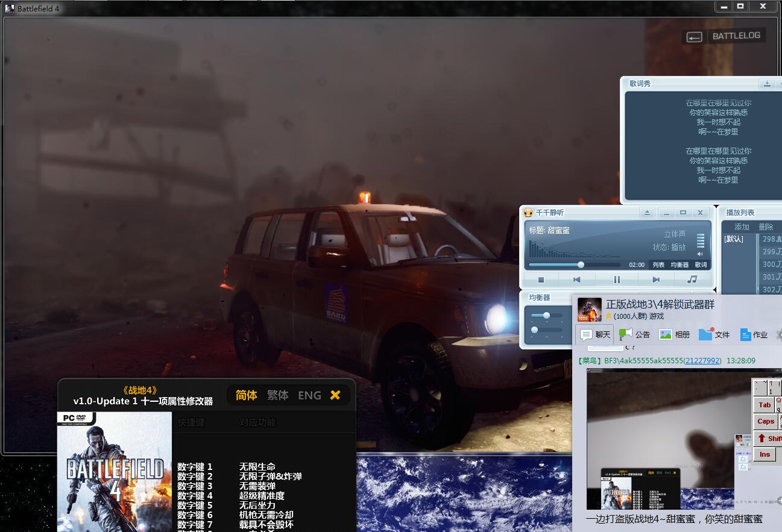Mute via the speaker icon in 千千静听
This screenshot has height=532, width=782.
(x=700, y=254)
